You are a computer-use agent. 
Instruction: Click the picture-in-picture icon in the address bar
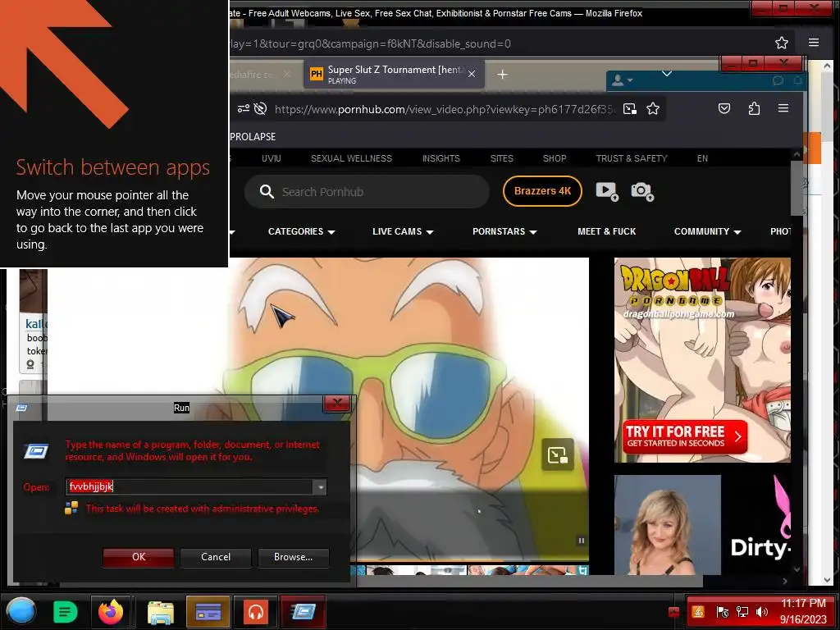coord(630,109)
